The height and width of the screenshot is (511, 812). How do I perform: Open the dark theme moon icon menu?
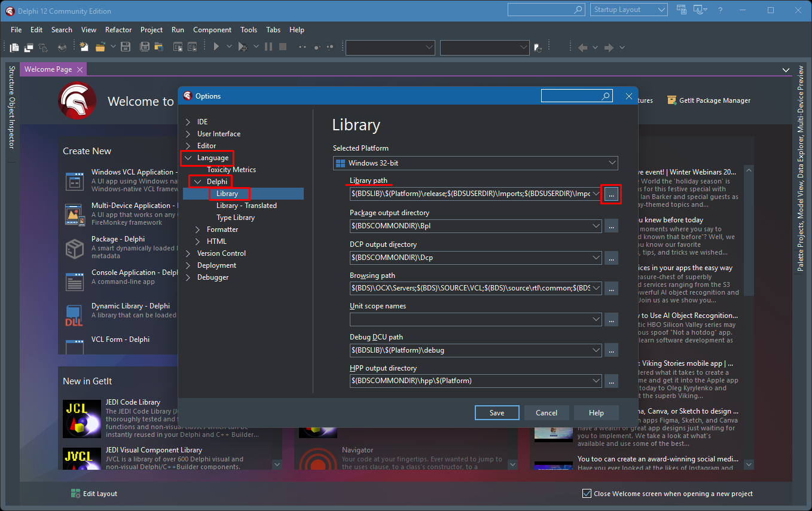(x=700, y=10)
